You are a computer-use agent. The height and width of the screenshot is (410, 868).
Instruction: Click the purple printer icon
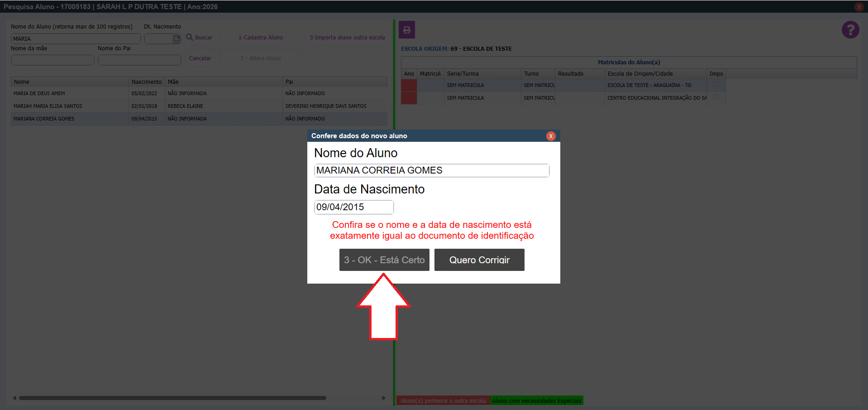[406, 30]
